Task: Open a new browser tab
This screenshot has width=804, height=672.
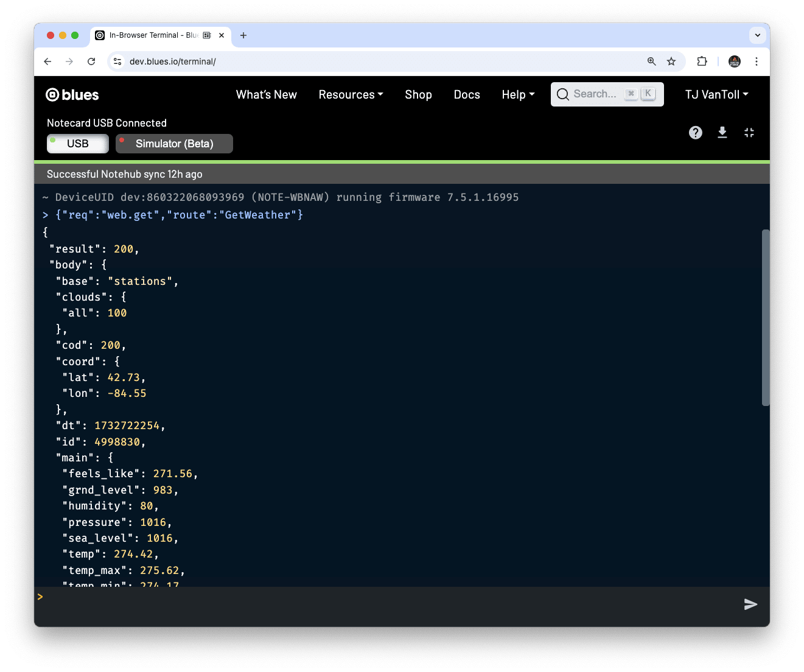Action: (243, 35)
